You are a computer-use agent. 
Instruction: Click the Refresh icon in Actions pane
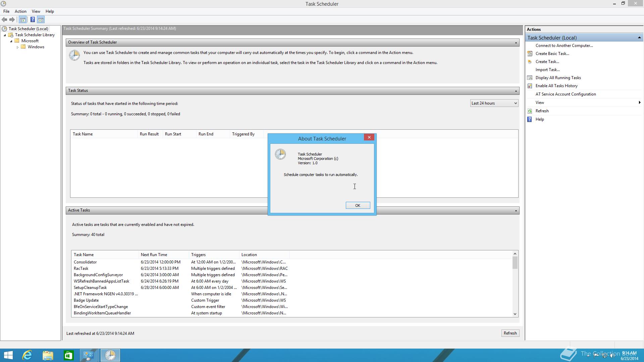coord(530,111)
